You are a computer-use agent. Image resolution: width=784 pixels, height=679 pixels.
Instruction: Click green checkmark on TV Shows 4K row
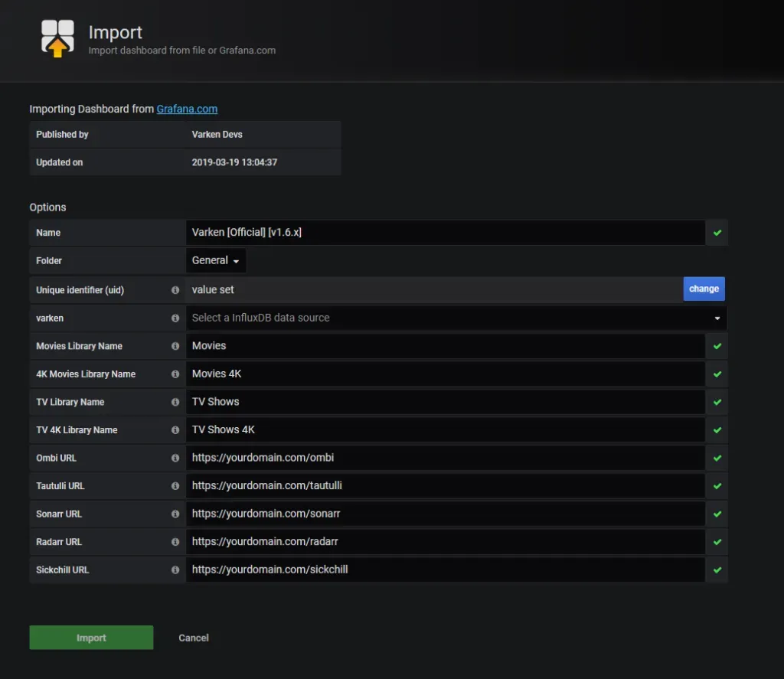tap(717, 430)
